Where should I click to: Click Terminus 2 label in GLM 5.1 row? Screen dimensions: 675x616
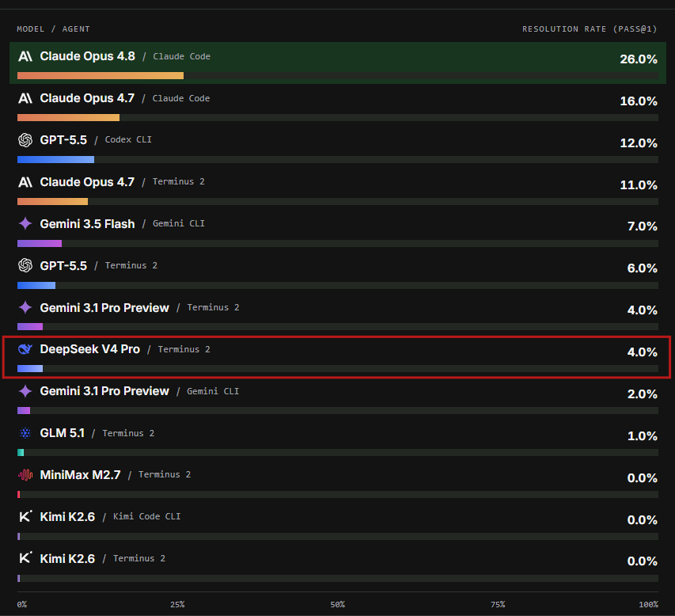tap(128, 433)
